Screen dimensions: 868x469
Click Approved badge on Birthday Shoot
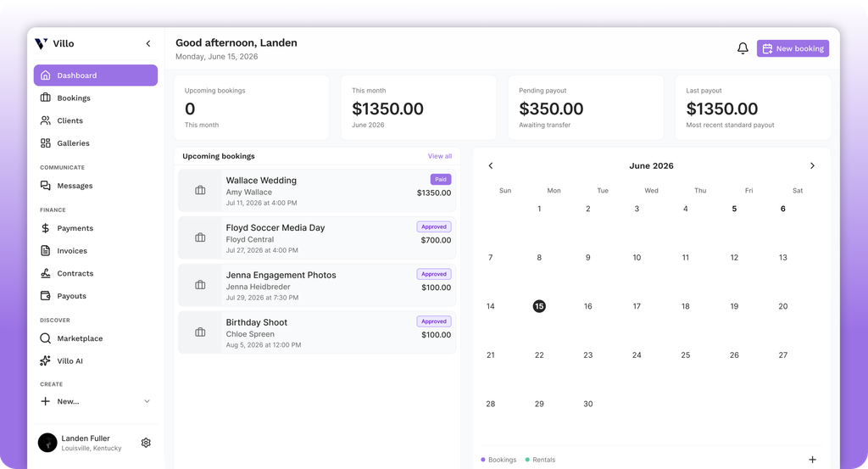tap(434, 321)
